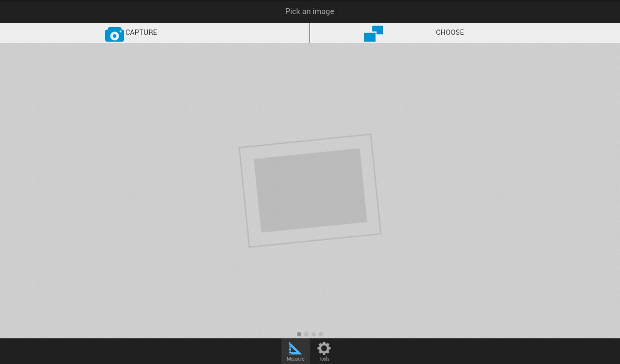The image size is (620, 364).
Task: Go to the second page indicator dot
Action: point(306,334)
